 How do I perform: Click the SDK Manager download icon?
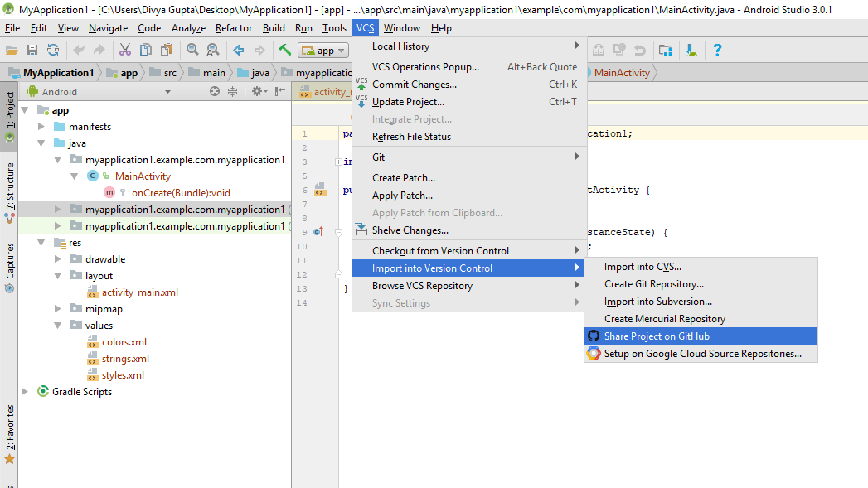click(691, 51)
